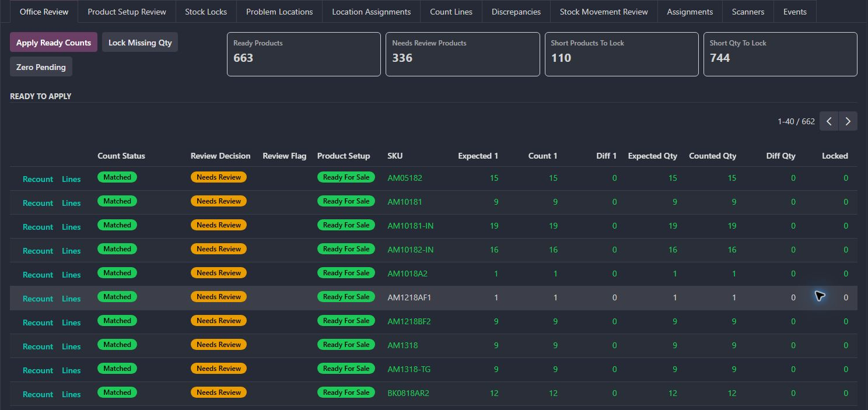Select the Product Setup Review tab
The image size is (868, 410).
click(x=127, y=12)
